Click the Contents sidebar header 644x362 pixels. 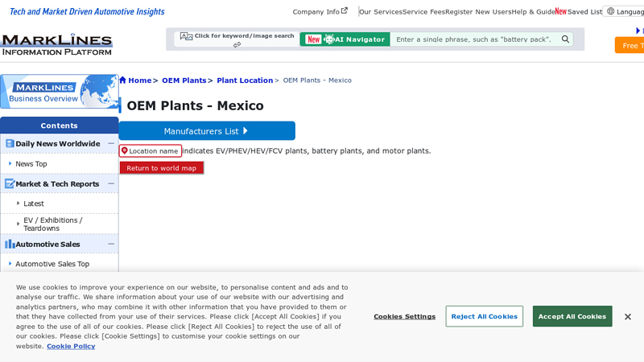(x=59, y=125)
